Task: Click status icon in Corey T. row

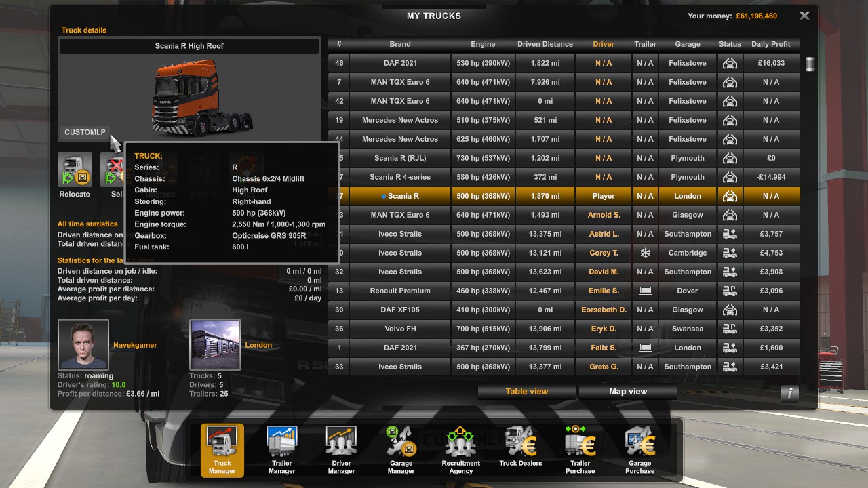Action: point(730,253)
